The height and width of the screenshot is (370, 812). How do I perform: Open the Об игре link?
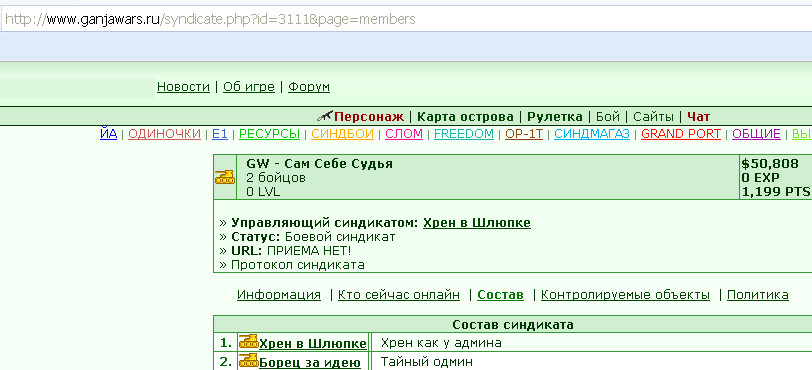pyautogui.click(x=249, y=87)
